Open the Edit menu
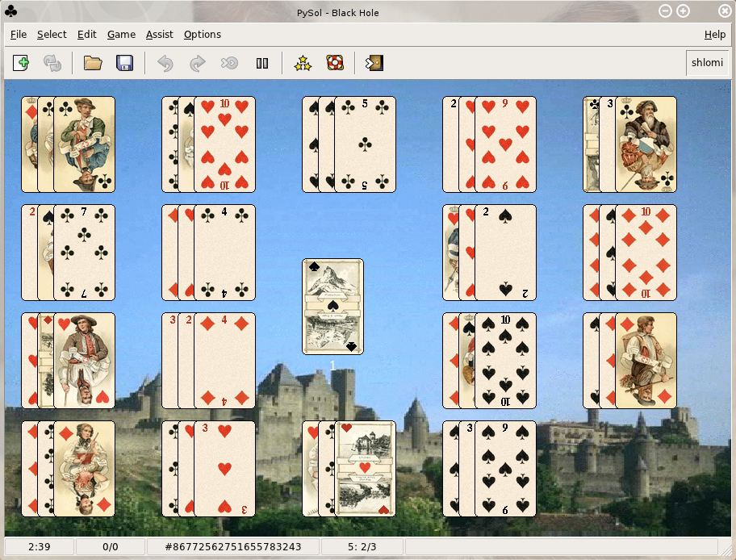 pos(87,34)
